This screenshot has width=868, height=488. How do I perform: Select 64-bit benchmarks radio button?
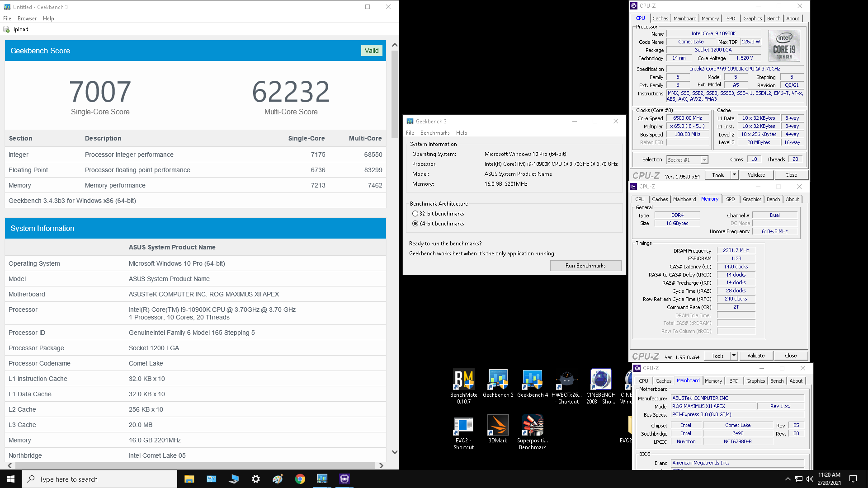coord(415,224)
